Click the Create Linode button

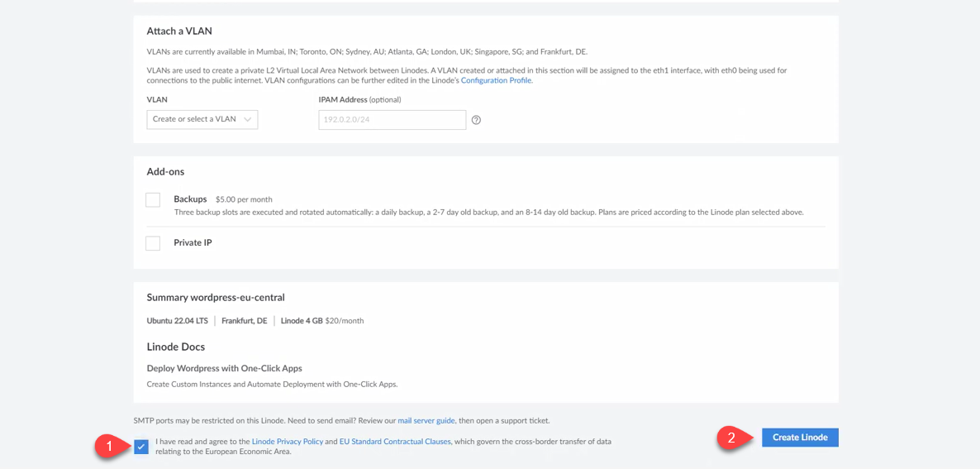pos(800,438)
